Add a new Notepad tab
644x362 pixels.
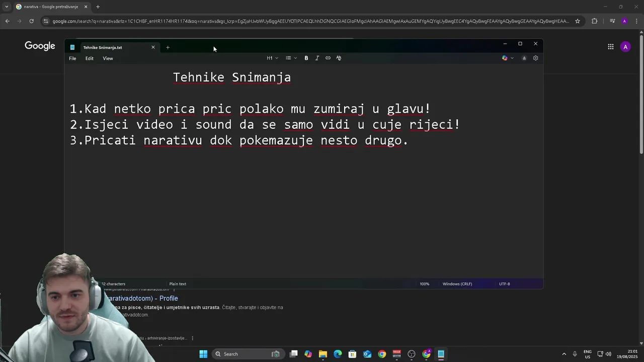pyautogui.click(x=168, y=47)
